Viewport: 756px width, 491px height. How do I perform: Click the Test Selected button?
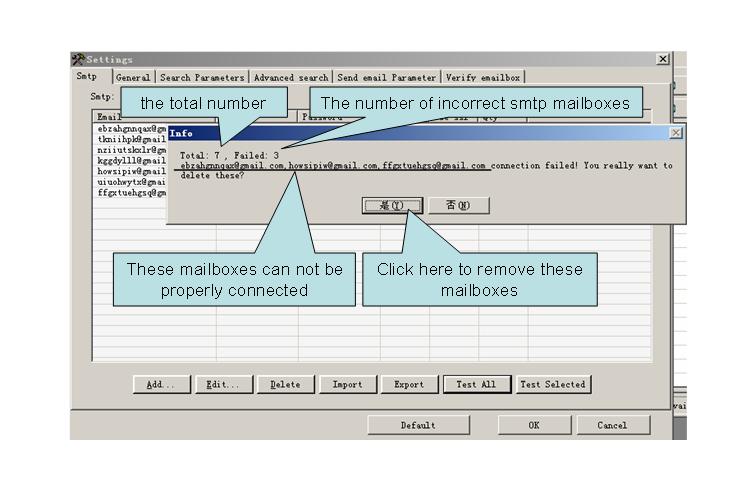[x=552, y=384]
